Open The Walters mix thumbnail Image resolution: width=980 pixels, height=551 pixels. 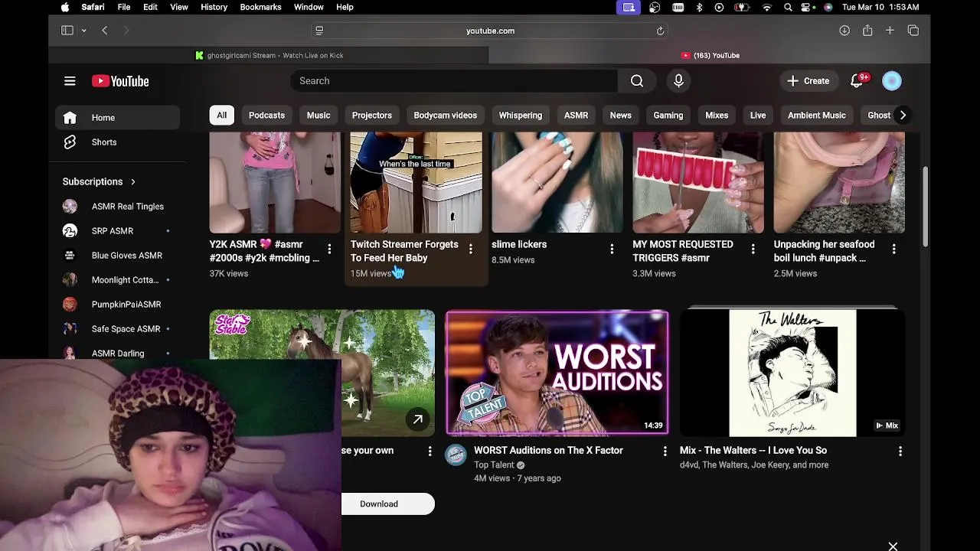[792, 373]
